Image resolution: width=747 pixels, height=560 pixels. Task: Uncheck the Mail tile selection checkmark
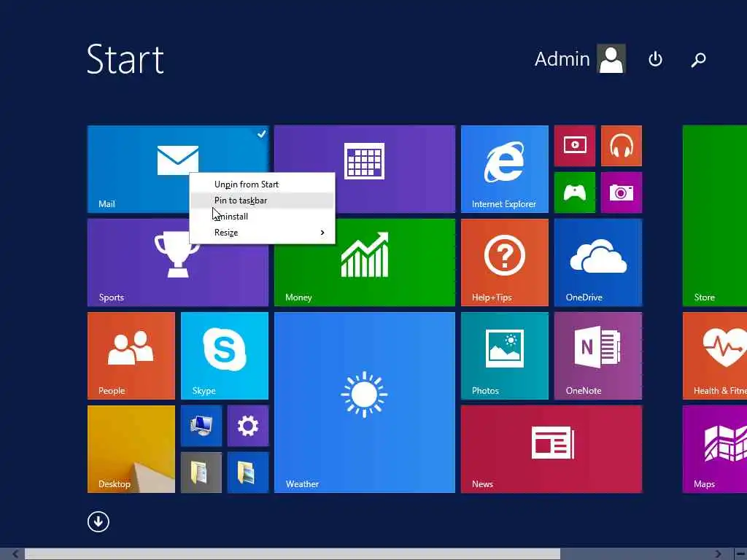[262, 134]
